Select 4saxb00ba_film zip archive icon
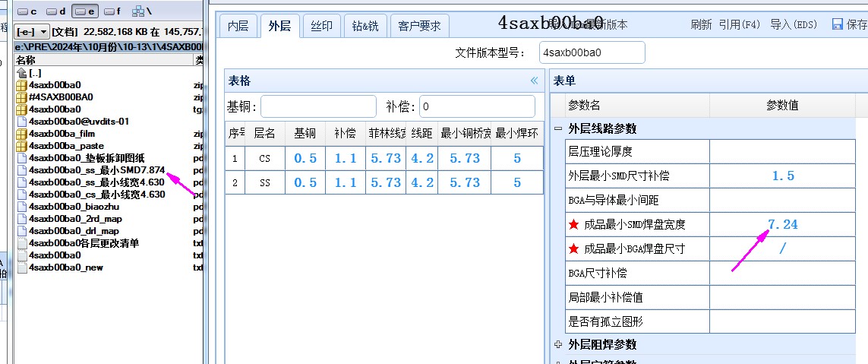868x364 pixels. (x=21, y=134)
